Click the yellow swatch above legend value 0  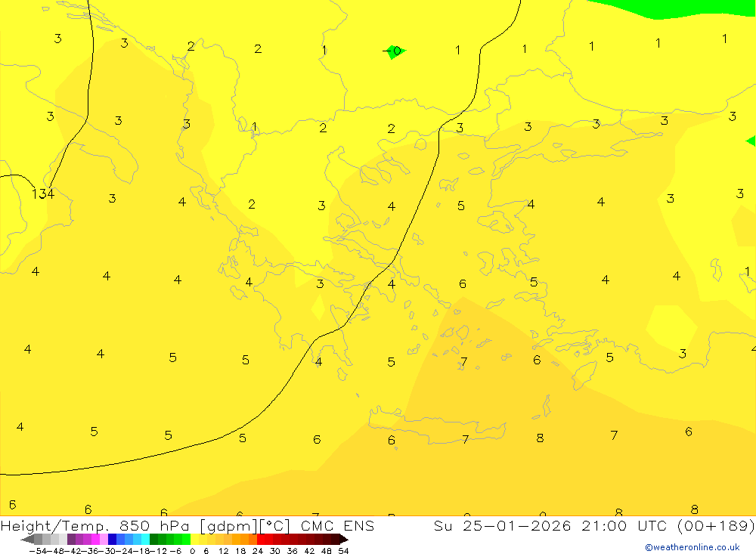195,539
